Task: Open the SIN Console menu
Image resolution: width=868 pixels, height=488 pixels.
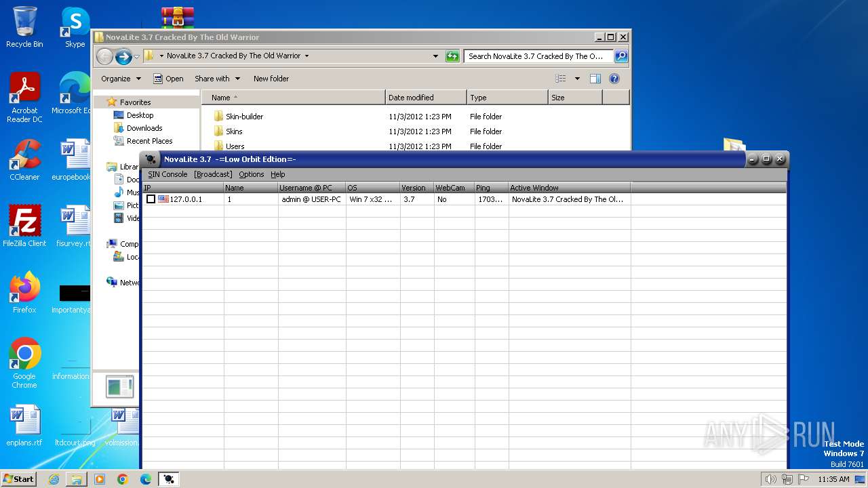Action: click(x=167, y=174)
